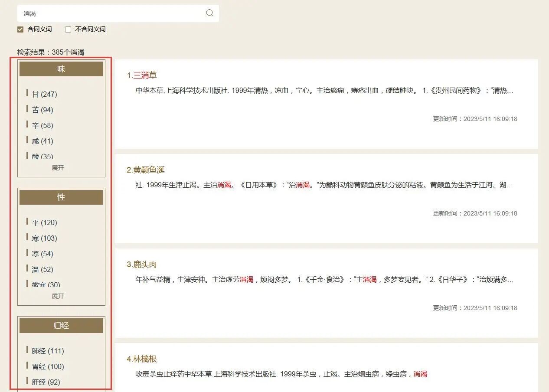This screenshot has width=549, height=392.
Task: Expand the 性 filter list with 展开
Action: [x=58, y=296]
